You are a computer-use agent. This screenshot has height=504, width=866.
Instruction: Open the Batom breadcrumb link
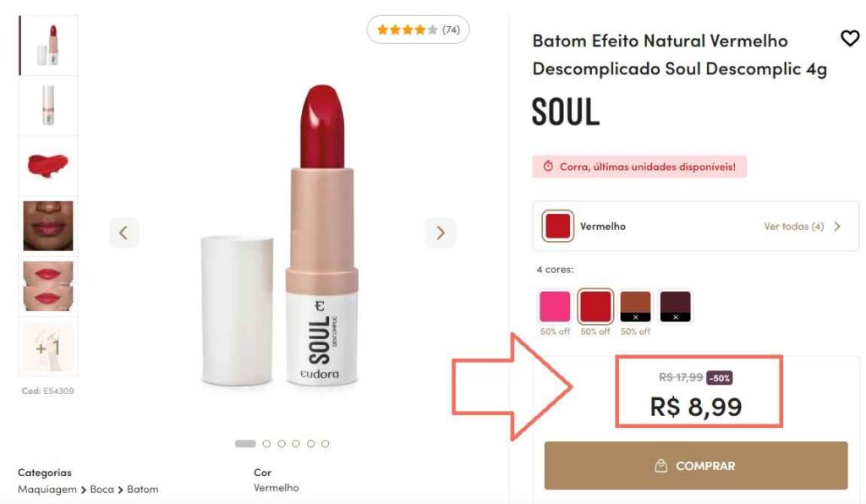(x=143, y=489)
